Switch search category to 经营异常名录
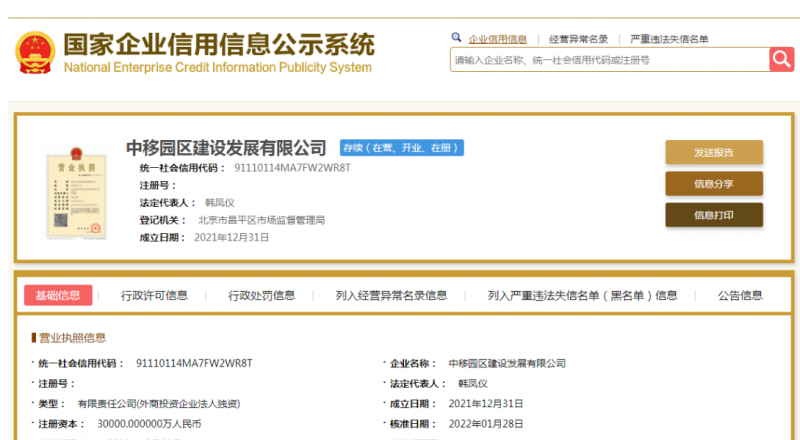The height and width of the screenshot is (440, 800). 579,39
